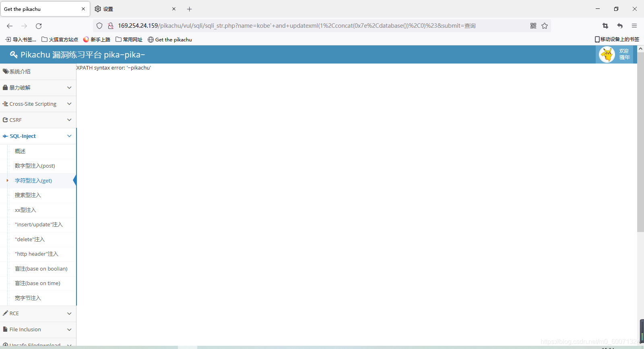Open the screenshot crop tool
Image resolution: width=644 pixels, height=349 pixels.
coord(605,26)
